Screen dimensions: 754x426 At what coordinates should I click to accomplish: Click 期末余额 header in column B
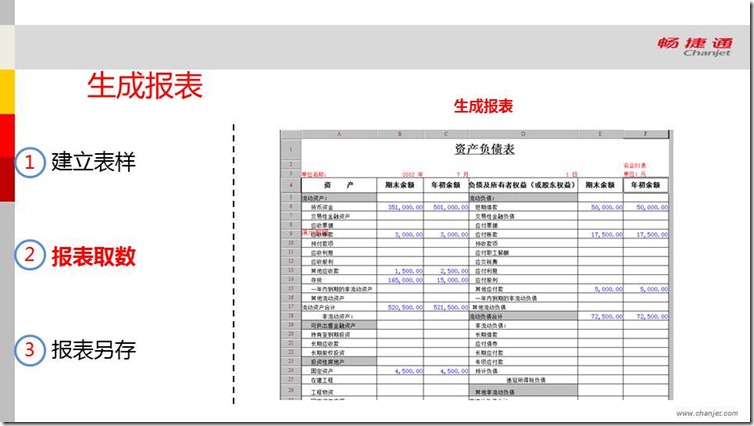[400, 185]
